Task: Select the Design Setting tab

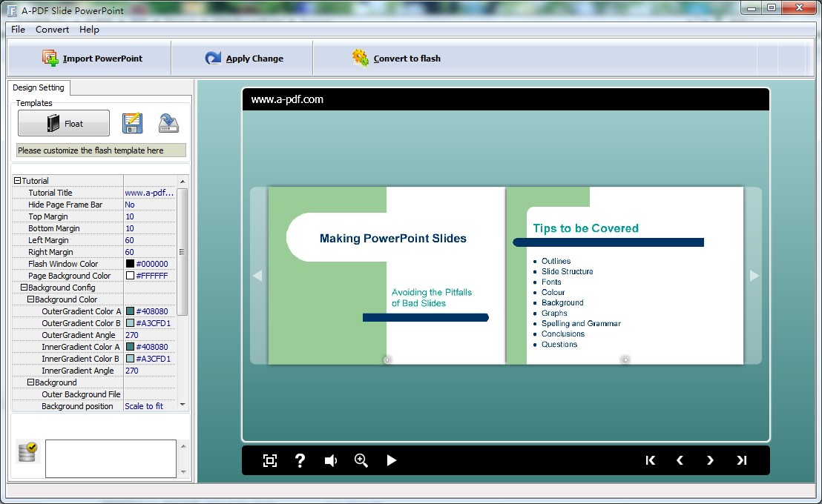Action: [x=39, y=87]
